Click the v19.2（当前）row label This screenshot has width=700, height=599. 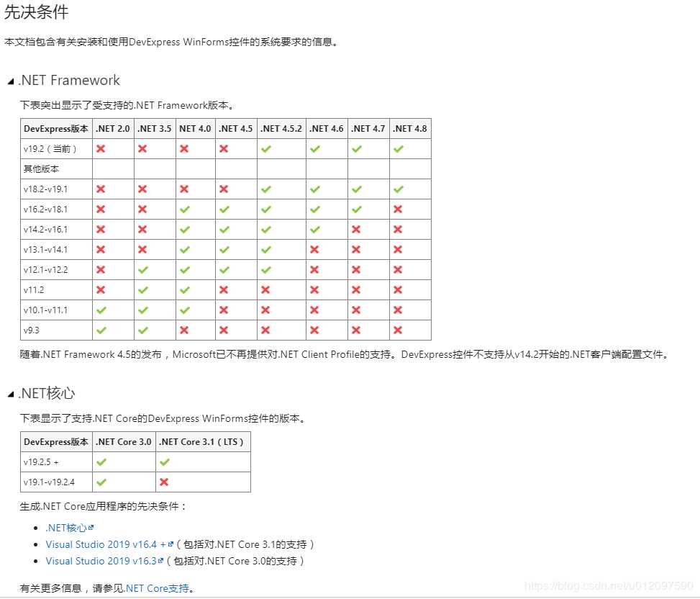pyautogui.click(x=51, y=149)
